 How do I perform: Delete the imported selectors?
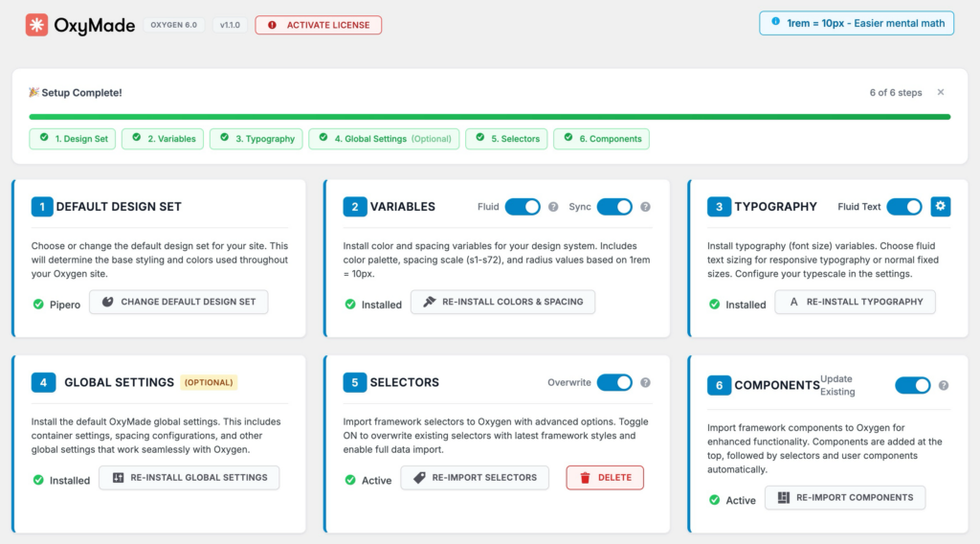click(x=605, y=478)
